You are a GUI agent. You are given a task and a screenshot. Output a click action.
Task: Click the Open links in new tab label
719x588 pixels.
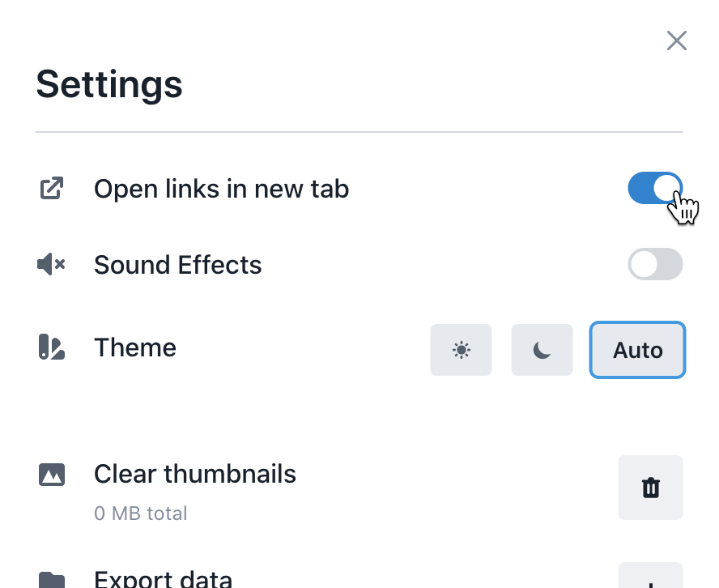click(222, 189)
